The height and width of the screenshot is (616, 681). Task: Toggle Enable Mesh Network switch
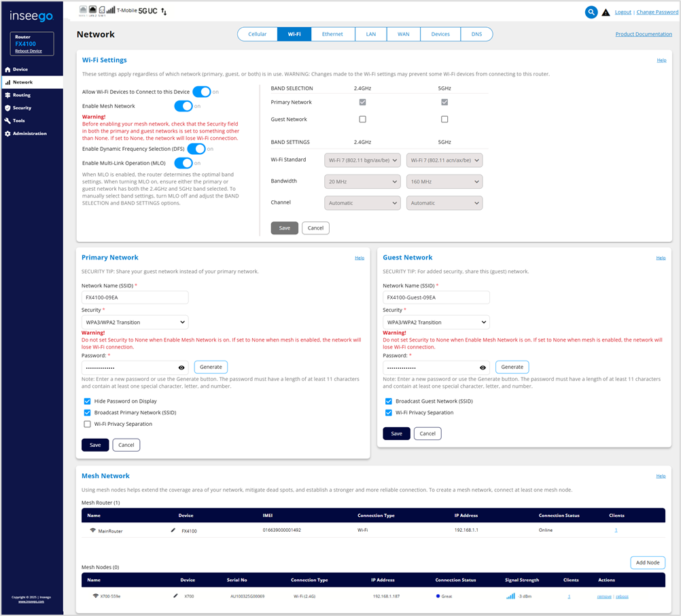tap(183, 106)
